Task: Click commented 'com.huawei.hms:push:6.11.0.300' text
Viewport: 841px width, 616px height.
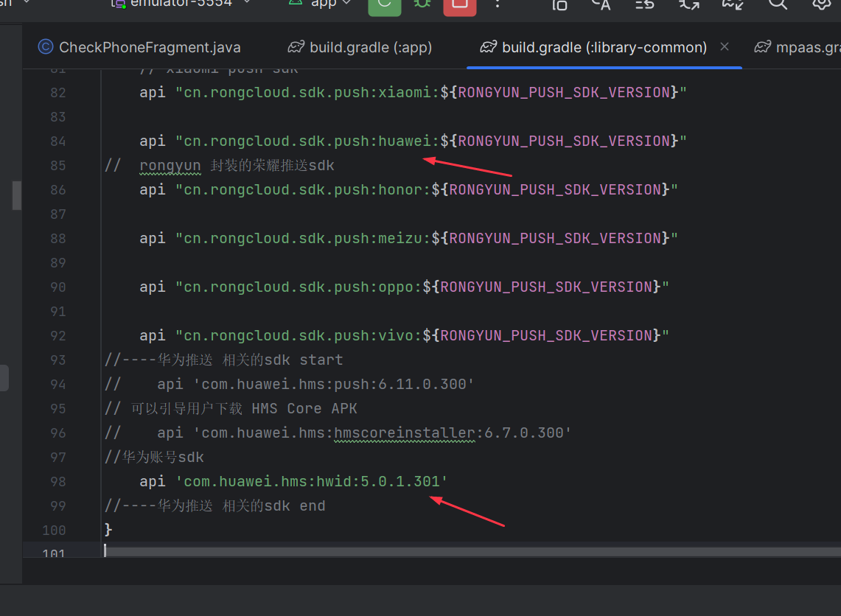Action: click(333, 385)
